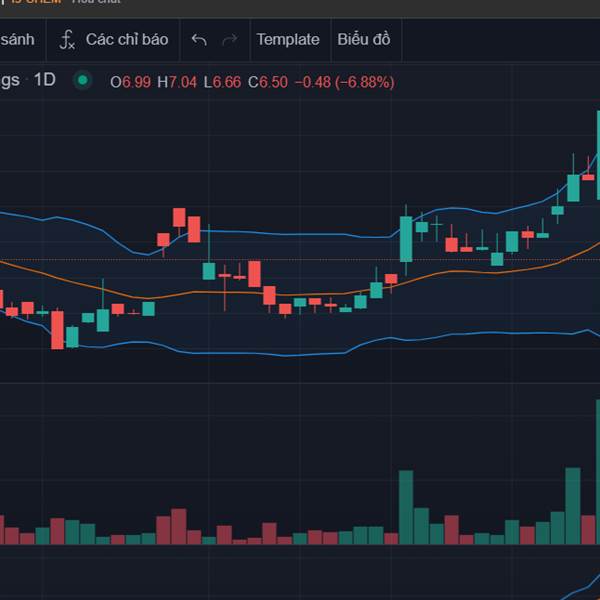Click the Hóa chất sector label
600x600 pixels.
click(95, 2)
